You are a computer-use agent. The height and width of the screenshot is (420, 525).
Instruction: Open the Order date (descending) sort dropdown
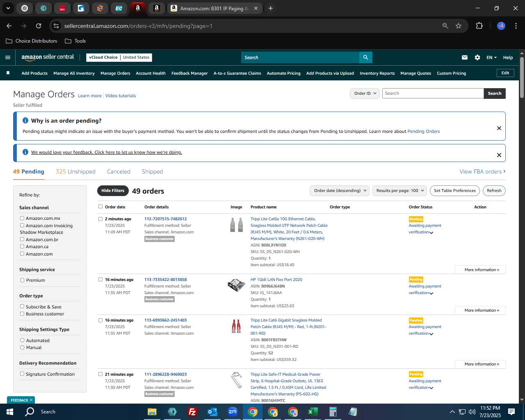coord(340,191)
